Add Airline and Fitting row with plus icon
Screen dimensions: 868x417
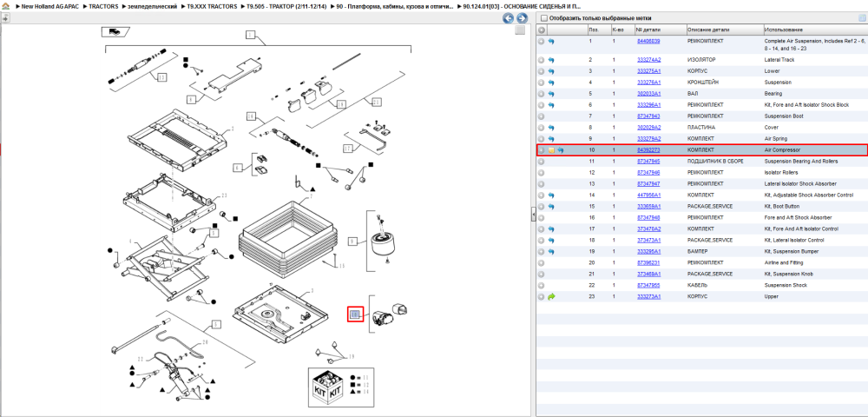[542, 263]
